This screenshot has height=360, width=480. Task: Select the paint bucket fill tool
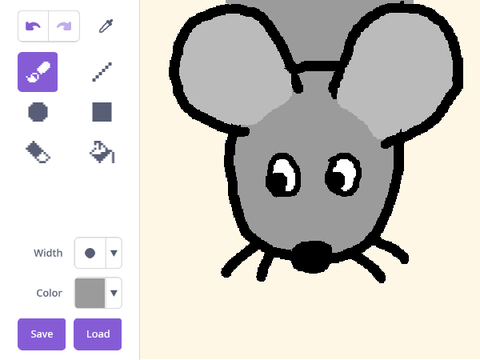(x=102, y=152)
